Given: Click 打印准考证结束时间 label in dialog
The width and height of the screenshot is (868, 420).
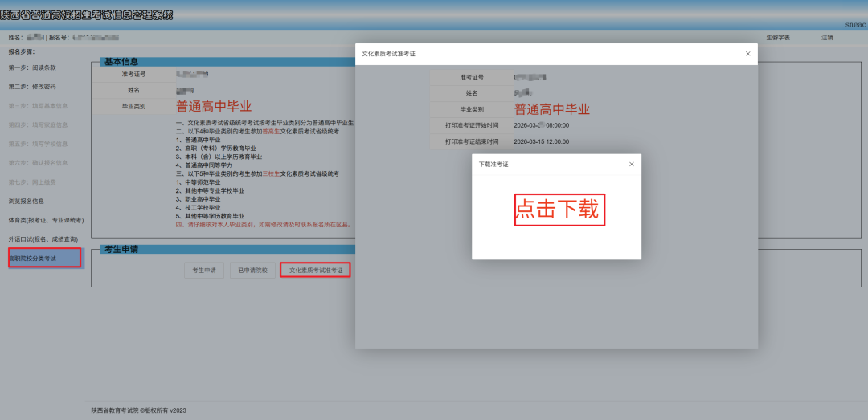Looking at the screenshot, I should click(x=472, y=141).
